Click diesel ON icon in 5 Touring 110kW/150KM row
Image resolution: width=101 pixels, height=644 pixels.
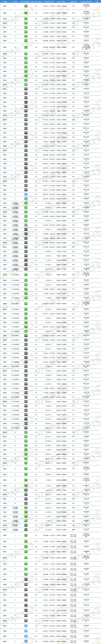point(26,384)
